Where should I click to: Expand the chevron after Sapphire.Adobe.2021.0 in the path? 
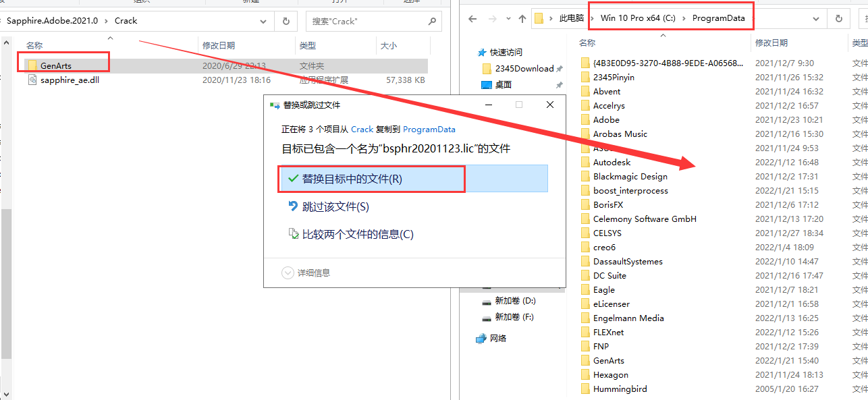tap(107, 21)
